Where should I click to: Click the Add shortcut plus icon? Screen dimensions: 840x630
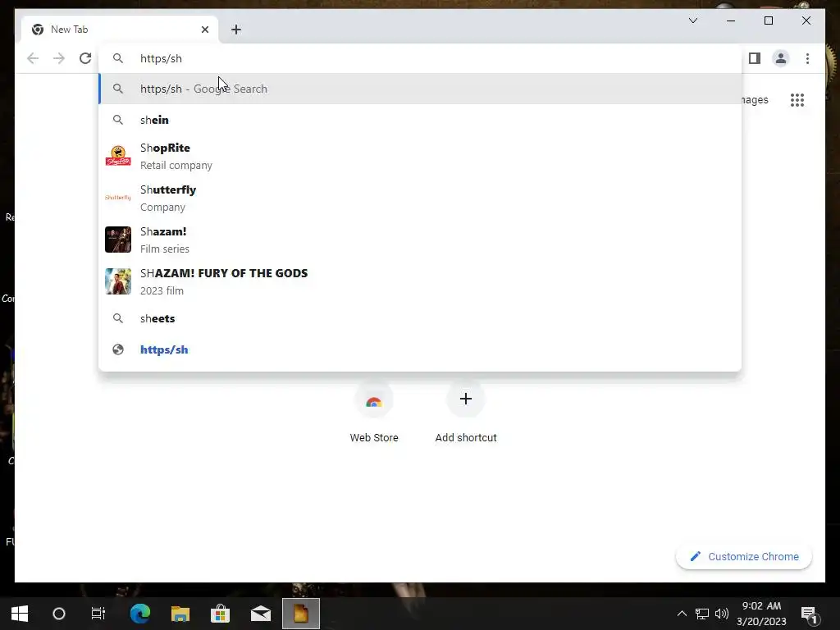click(466, 399)
